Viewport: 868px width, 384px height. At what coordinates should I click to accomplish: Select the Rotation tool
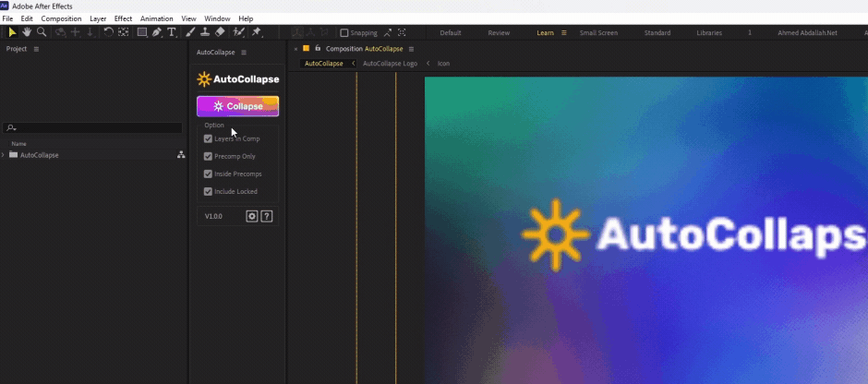click(109, 32)
